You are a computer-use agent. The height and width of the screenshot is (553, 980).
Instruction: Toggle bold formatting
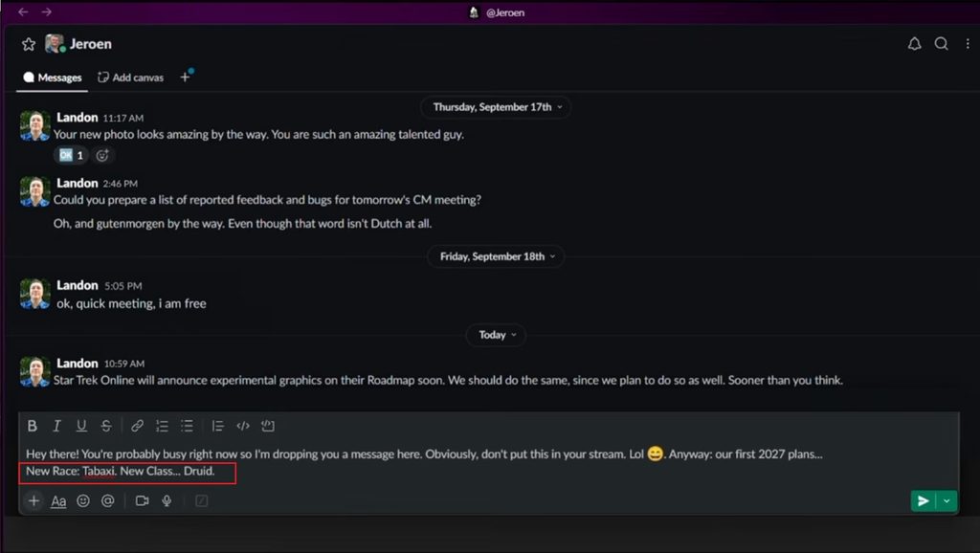click(33, 426)
